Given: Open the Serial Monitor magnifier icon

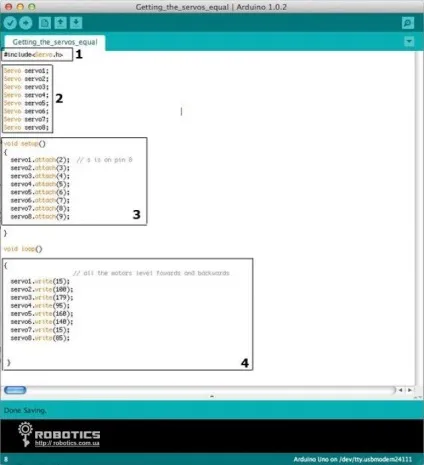Looking at the screenshot, I should 408,23.
